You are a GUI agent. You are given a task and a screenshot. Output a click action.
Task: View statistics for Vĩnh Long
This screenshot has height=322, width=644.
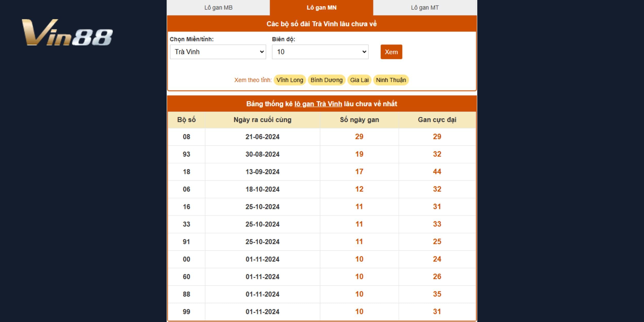(x=290, y=80)
